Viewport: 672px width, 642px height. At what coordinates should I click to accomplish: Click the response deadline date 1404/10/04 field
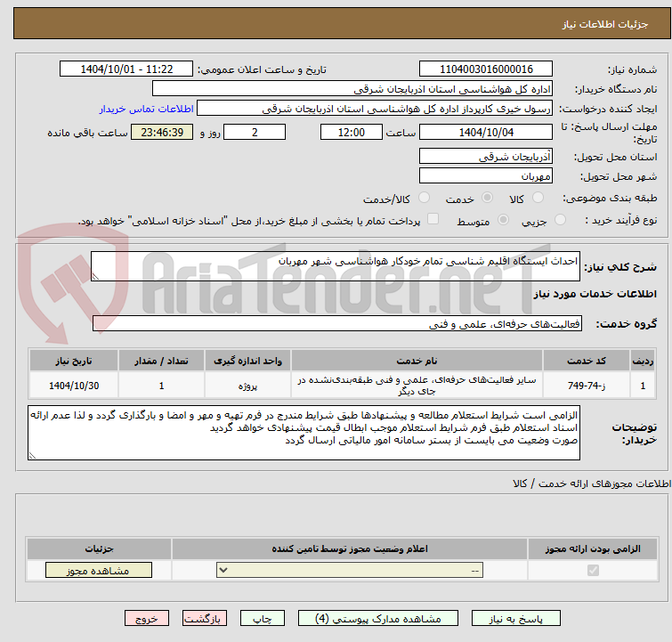(486, 132)
